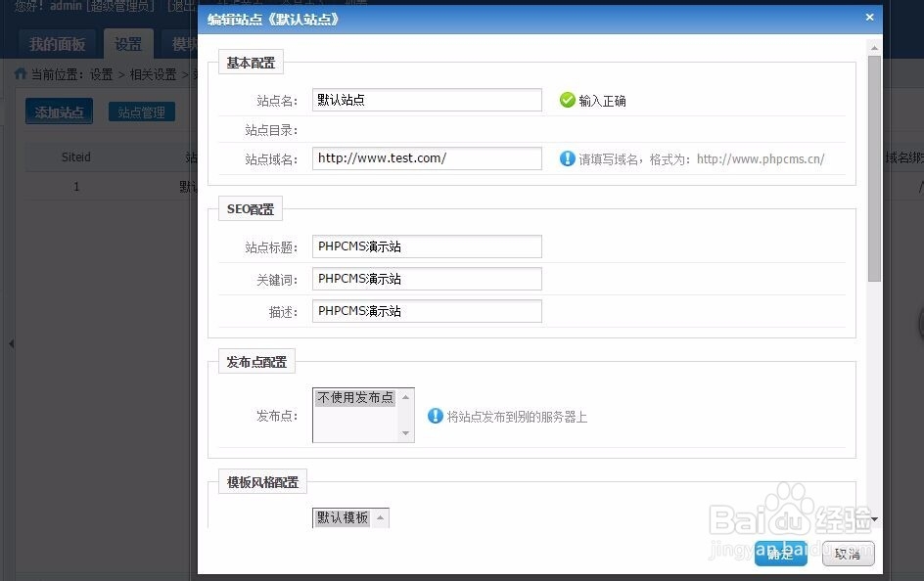Click the 基本配置 section legend

(x=251, y=63)
